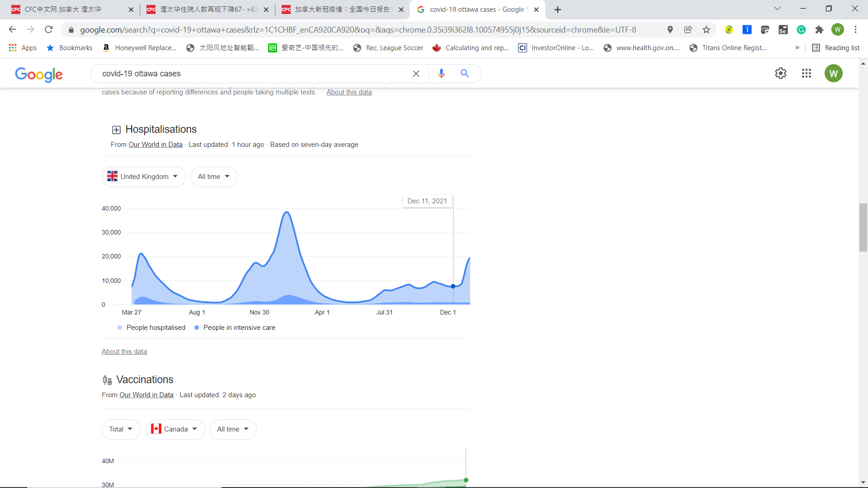The height and width of the screenshot is (488, 868).
Task: Open Our World in Data hospitalisations link
Action: (x=156, y=145)
